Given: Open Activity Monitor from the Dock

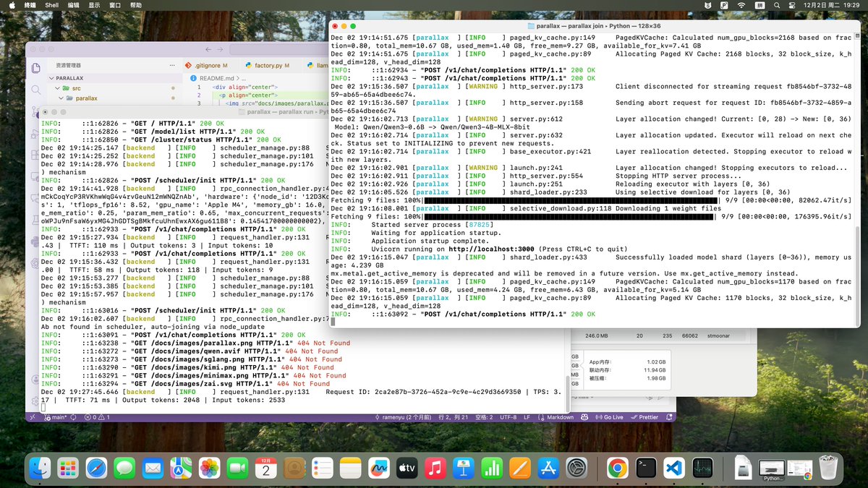Looking at the screenshot, I should click(702, 468).
